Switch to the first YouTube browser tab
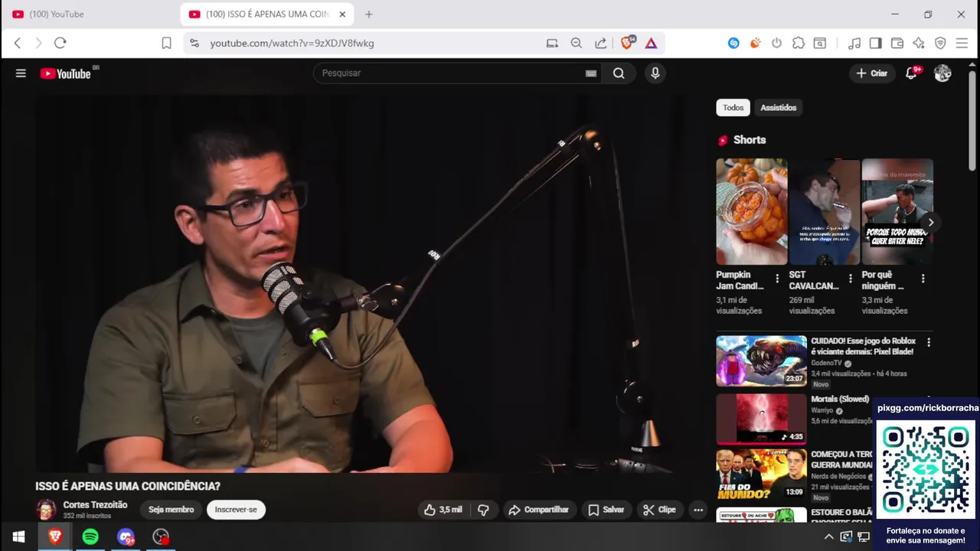The height and width of the screenshot is (551, 980). 90,14
